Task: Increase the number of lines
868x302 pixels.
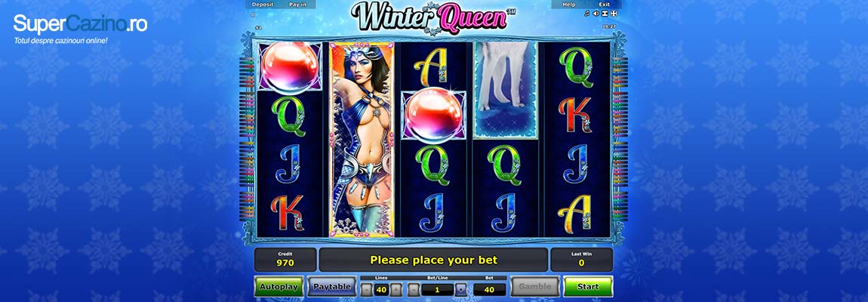Action: click(396, 288)
